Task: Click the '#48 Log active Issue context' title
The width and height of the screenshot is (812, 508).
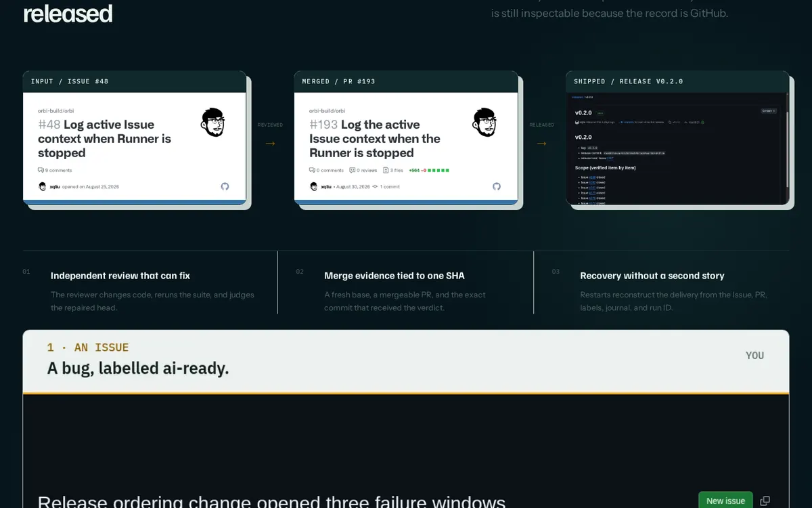Action: point(105,139)
